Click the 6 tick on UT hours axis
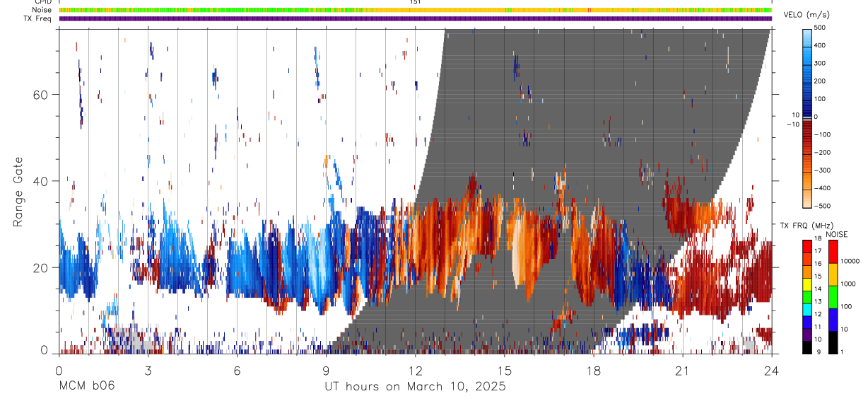 tap(237, 371)
